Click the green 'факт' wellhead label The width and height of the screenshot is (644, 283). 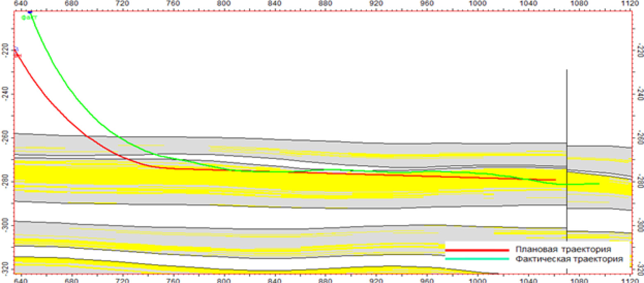coord(29,17)
